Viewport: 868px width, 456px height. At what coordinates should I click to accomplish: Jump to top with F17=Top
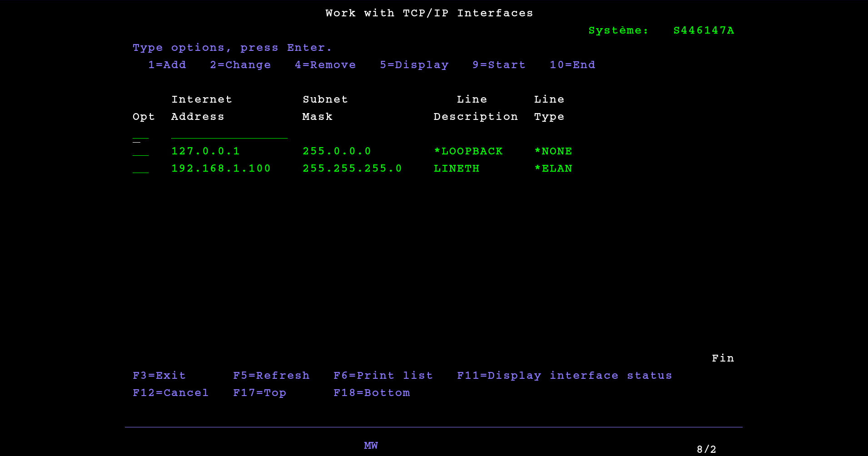[x=259, y=393]
